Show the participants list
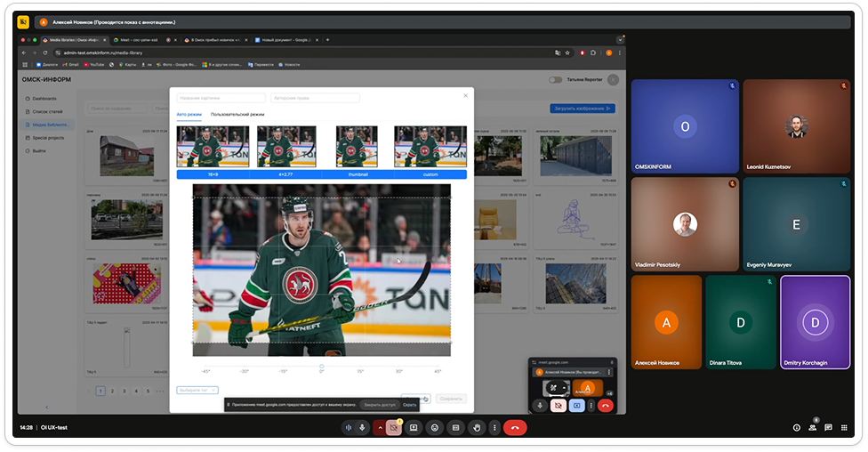The image size is (868, 452). click(x=812, y=428)
